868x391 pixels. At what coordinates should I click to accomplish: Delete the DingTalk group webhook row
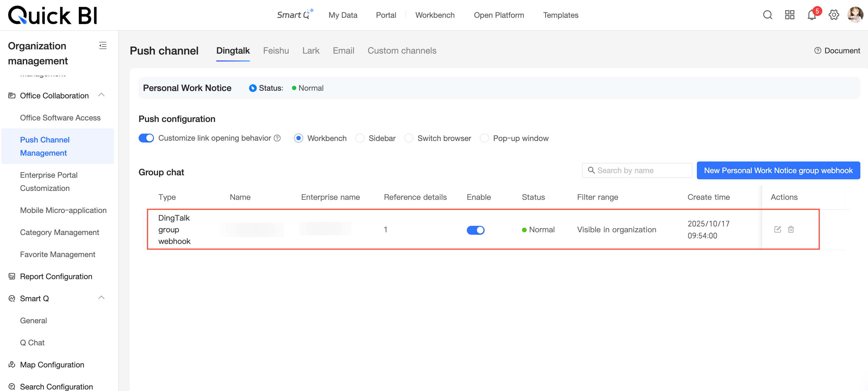[791, 229]
